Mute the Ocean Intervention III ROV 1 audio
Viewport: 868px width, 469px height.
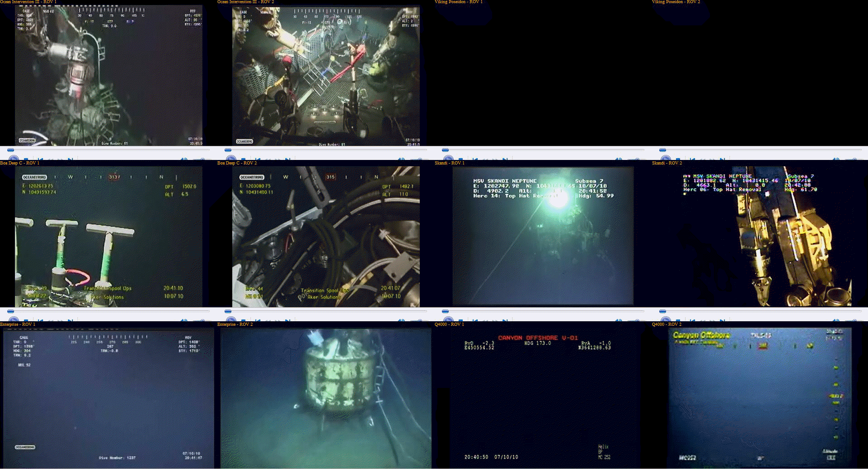pyautogui.click(x=184, y=159)
